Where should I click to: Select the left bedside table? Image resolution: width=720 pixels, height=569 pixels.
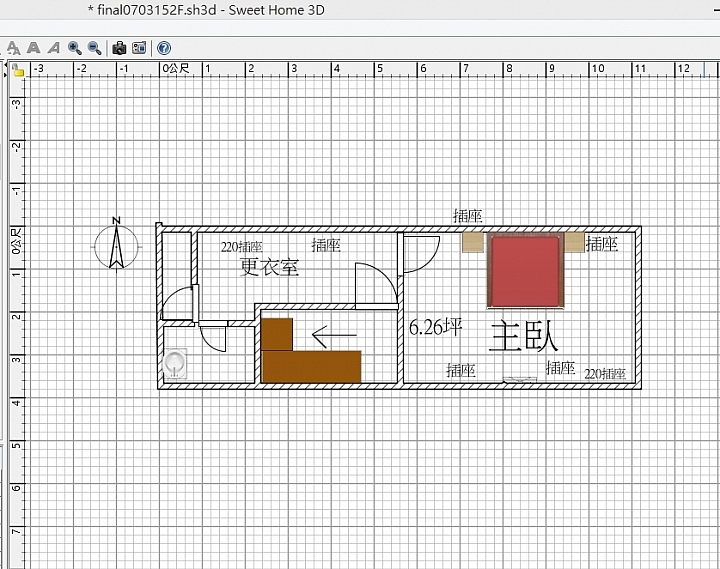pos(473,242)
